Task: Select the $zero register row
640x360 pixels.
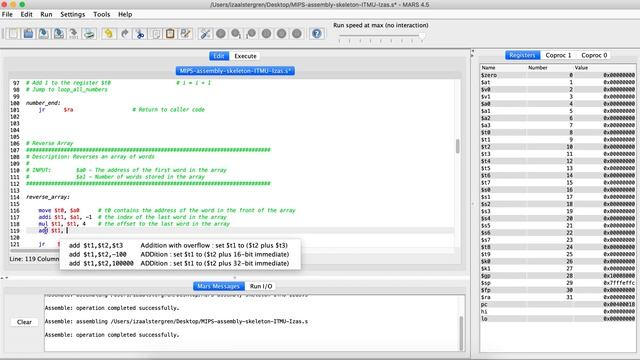Action: 558,75
